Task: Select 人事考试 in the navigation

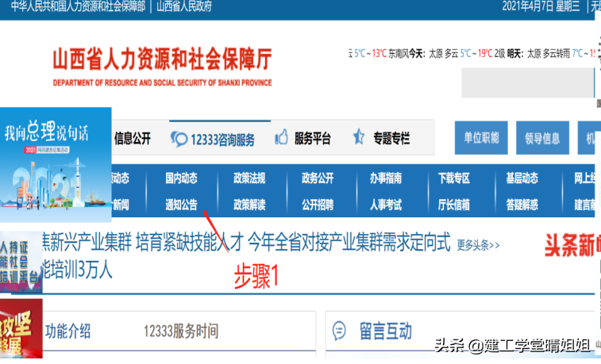Action: 385,205
